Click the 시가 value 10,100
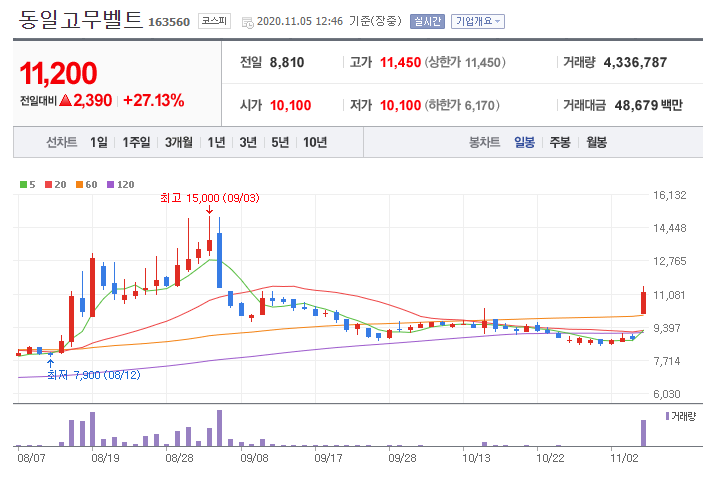703x478 pixels. click(291, 105)
